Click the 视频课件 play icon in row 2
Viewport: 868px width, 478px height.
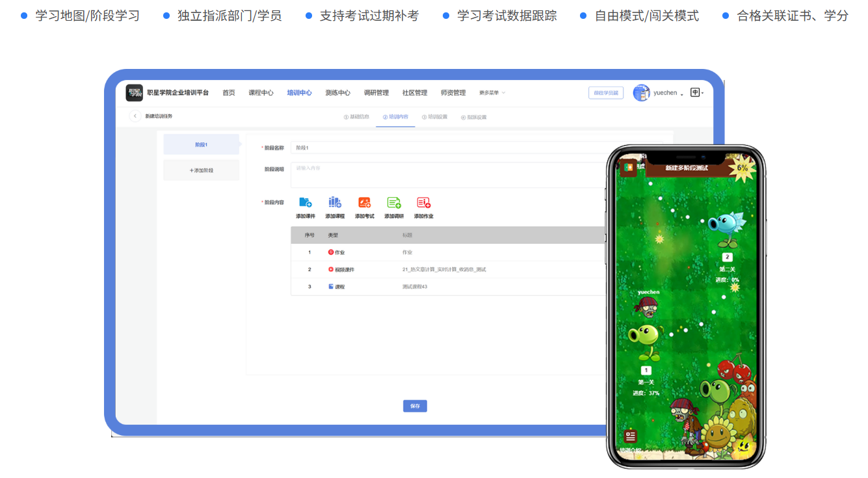331,269
